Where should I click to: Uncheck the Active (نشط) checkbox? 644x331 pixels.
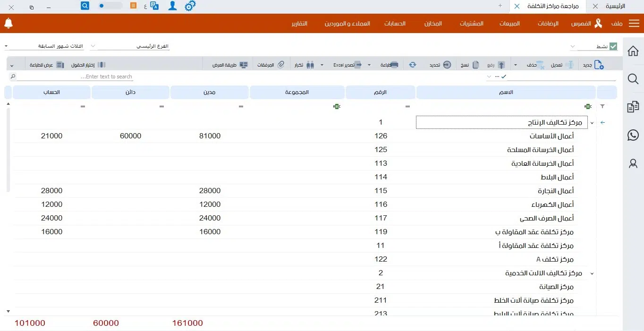613,46
